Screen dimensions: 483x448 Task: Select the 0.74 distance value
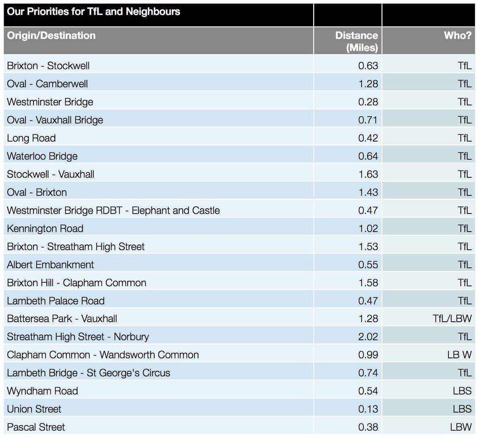point(368,373)
